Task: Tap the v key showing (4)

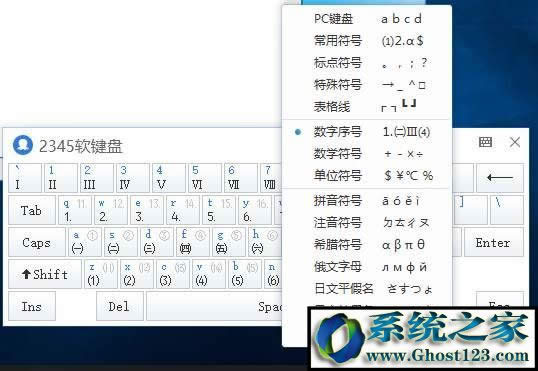Action: [x=209, y=274]
